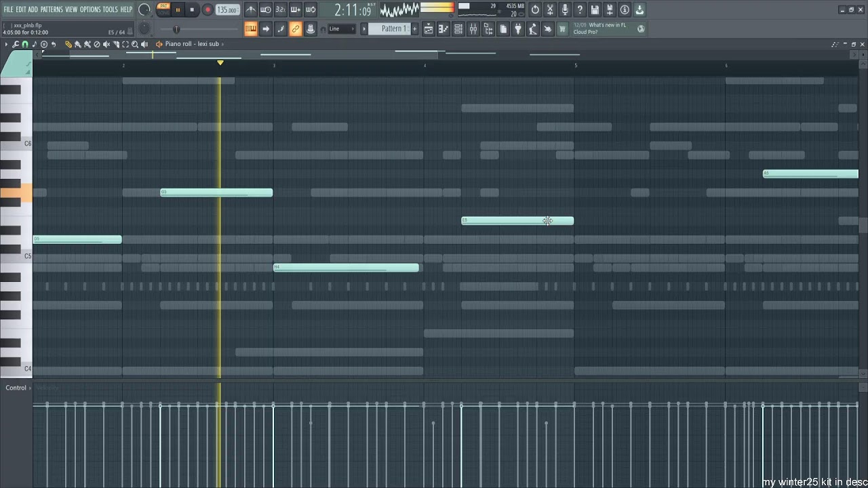Open the VIEW menu
This screenshot has height=488, width=868.
[x=71, y=9]
